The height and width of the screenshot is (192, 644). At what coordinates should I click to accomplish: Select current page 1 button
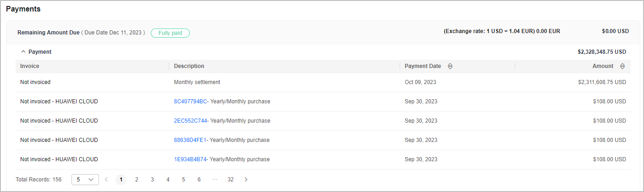[121, 180]
